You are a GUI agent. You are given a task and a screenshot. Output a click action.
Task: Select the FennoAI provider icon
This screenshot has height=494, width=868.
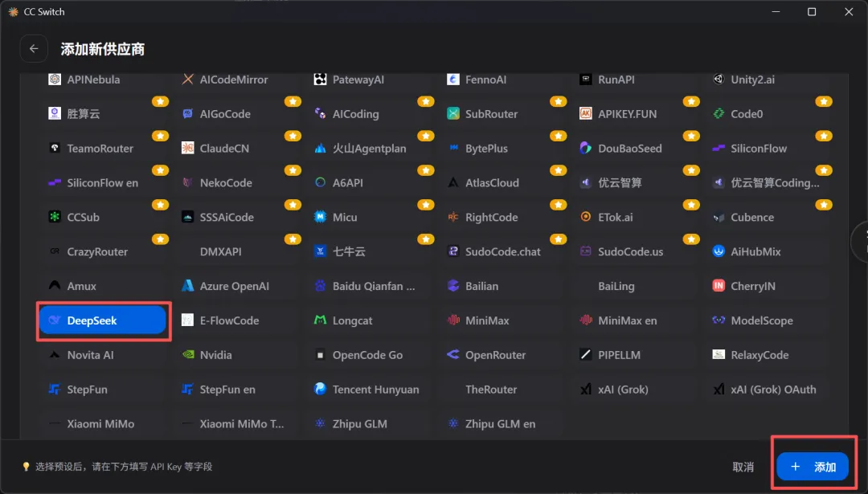452,79
